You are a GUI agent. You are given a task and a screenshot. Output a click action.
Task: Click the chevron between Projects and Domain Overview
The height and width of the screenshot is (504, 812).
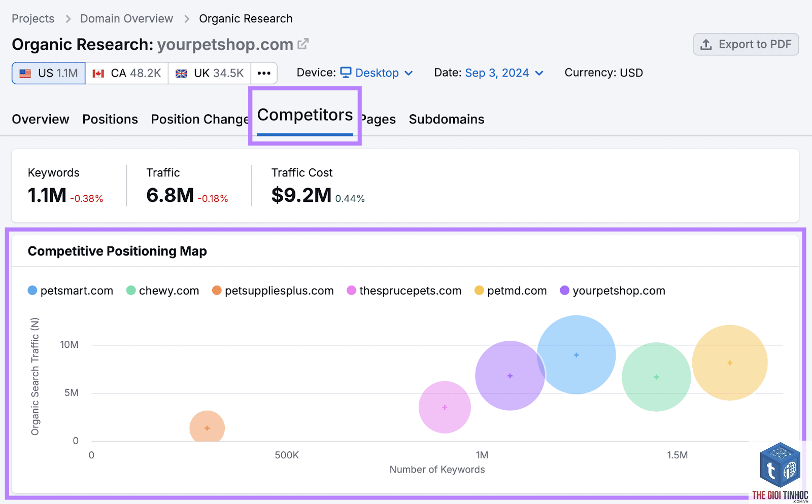point(68,19)
